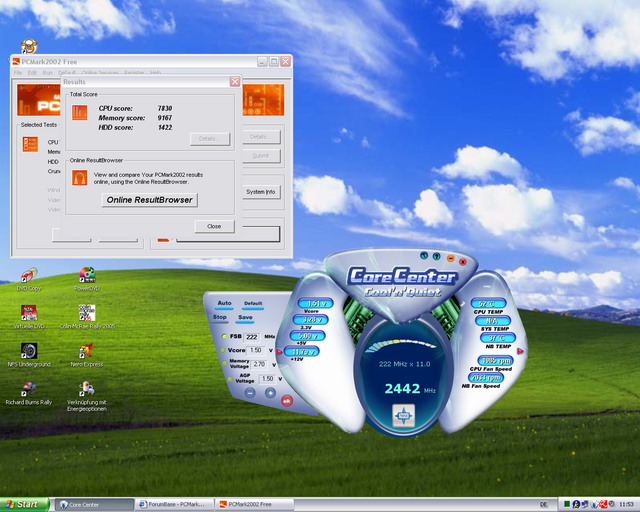Screen dimensions: 640x512
Task: Select the FSB radio button in CoreCenter
Action: click(224, 336)
